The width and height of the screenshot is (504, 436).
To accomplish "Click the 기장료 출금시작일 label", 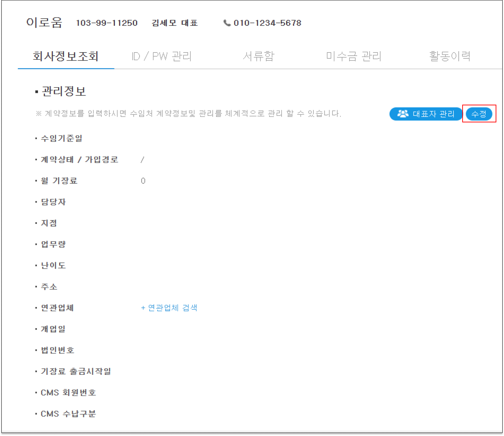I will pos(76,371).
